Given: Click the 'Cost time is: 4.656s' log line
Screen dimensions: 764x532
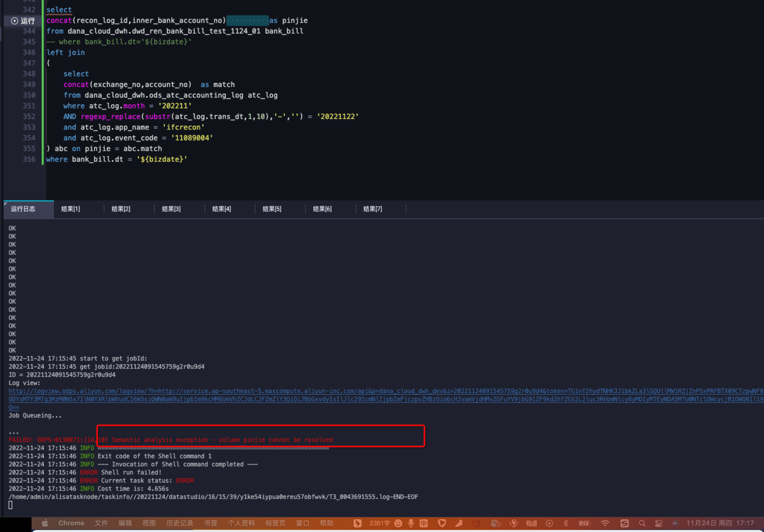Looking at the screenshot, I should click(x=89, y=489).
